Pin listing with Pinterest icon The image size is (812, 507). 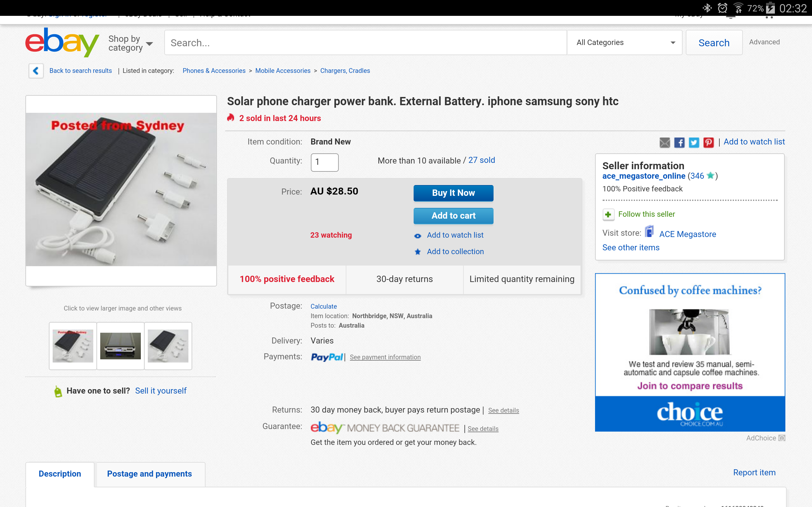coord(708,143)
